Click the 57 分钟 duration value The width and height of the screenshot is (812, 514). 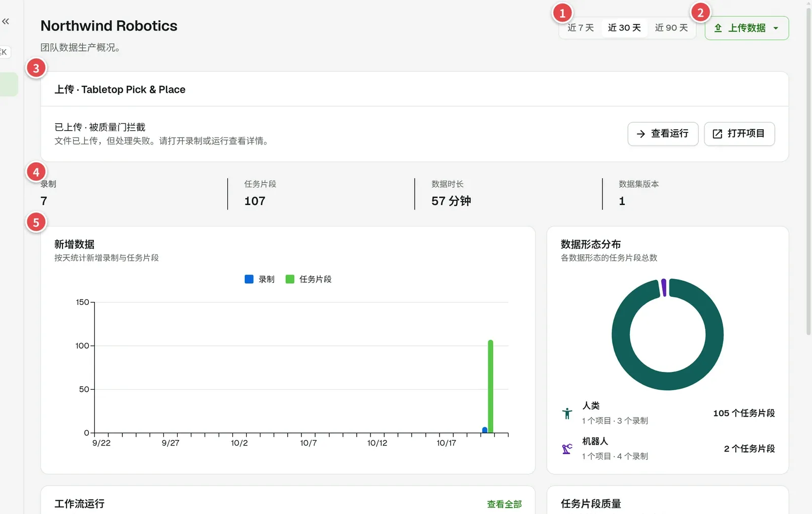point(451,201)
